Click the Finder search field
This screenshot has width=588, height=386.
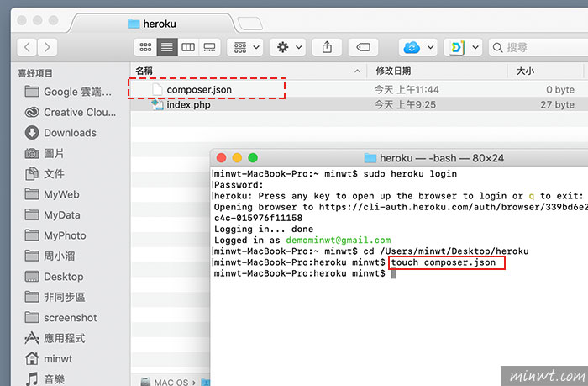coord(538,47)
